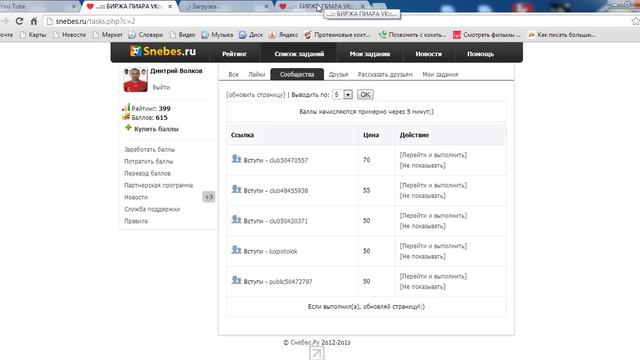Viewport: 640px width, 360px height.
Task: Select the Лайки filter tab
Action: 257,74
